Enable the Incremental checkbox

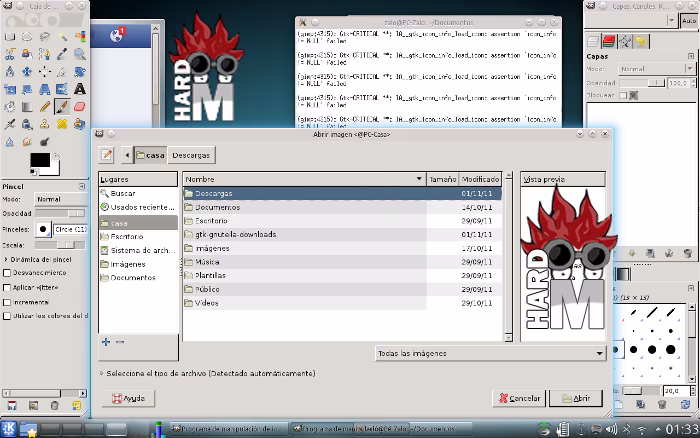click(7, 302)
